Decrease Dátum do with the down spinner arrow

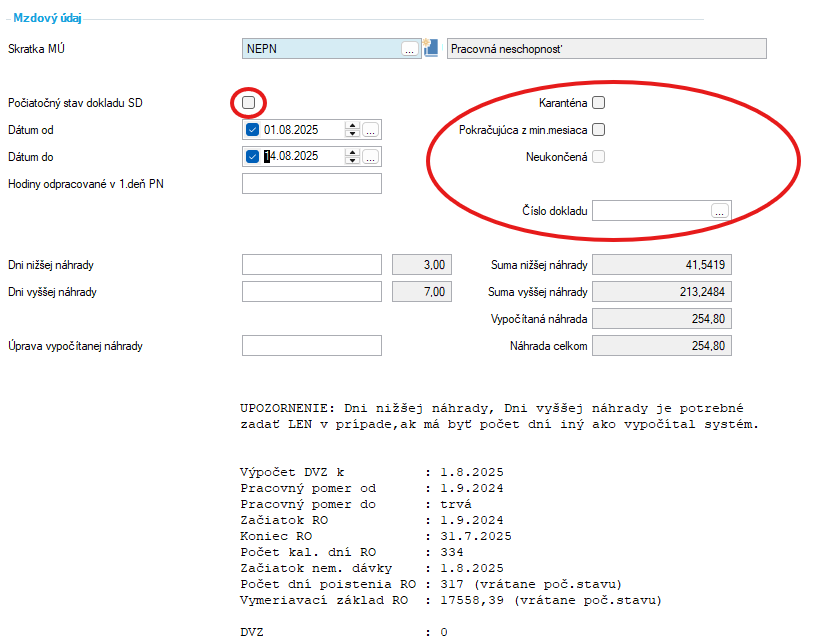[x=351, y=161]
